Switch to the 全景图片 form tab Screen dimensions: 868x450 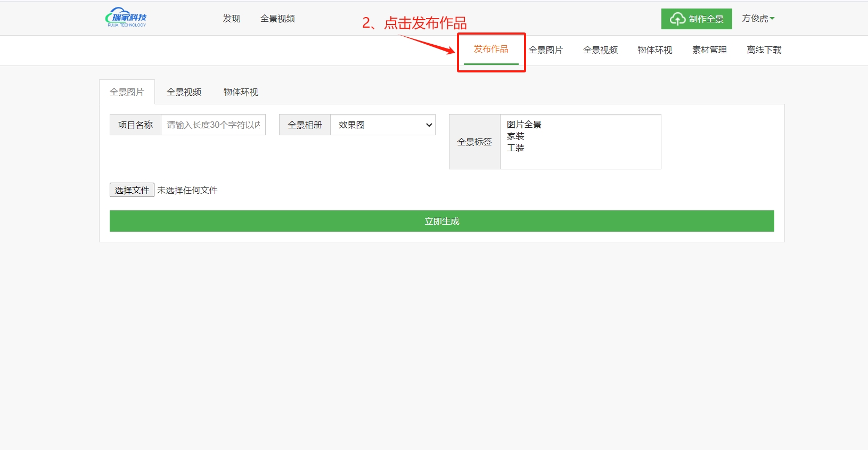point(127,92)
